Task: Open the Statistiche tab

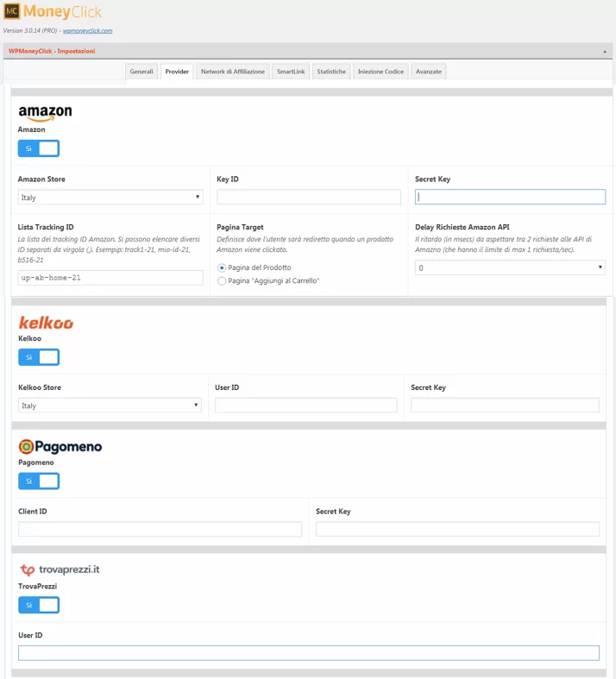Action: (331, 72)
